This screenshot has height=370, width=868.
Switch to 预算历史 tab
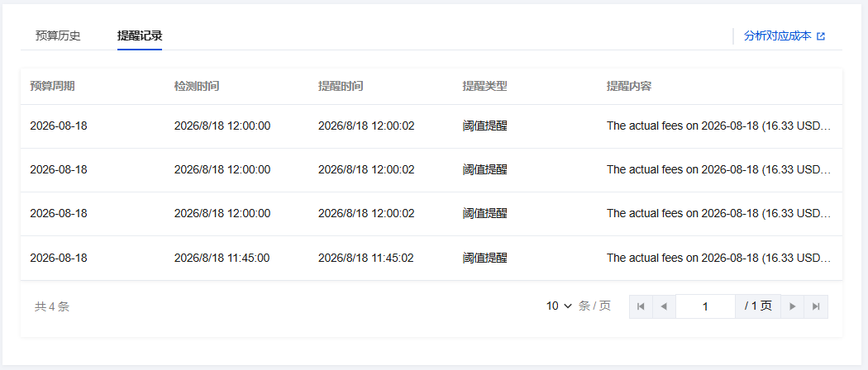click(x=58, y=36)
